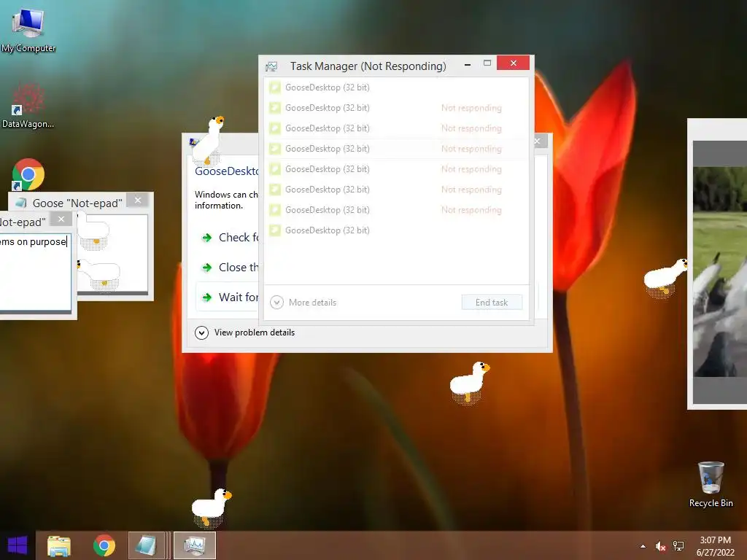Switch to the Notepad taskbar item

pyautogui.click(x=147, y=545)
